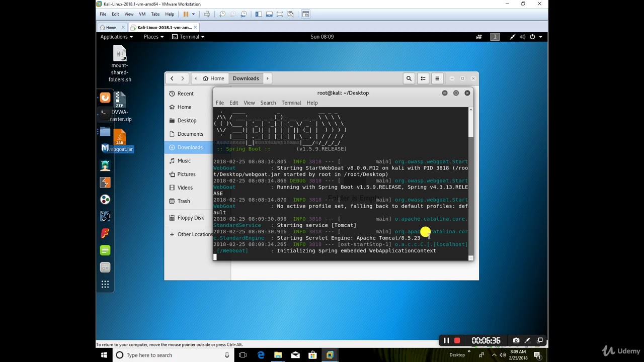Image resolution: width=644 pixels, height=362 pixels.
Task: Take a VMware snapshot from the toolbar
Action: coord(222,14)
